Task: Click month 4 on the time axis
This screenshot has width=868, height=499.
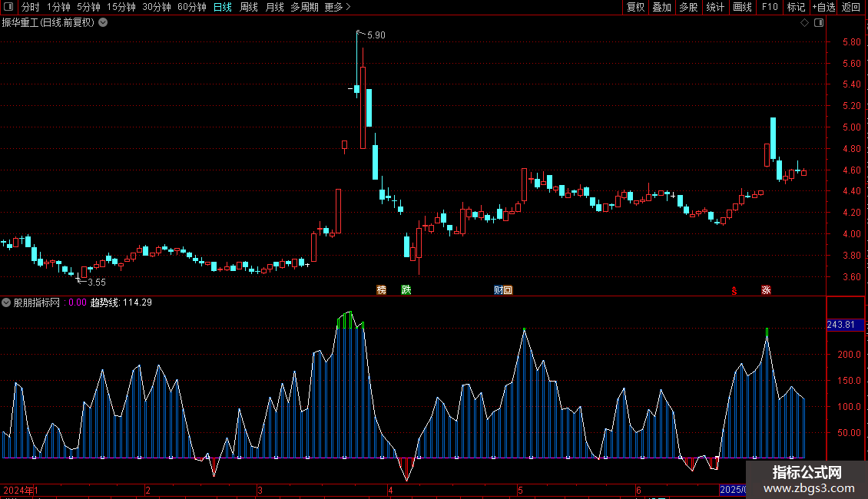Action: pos(390,490)
